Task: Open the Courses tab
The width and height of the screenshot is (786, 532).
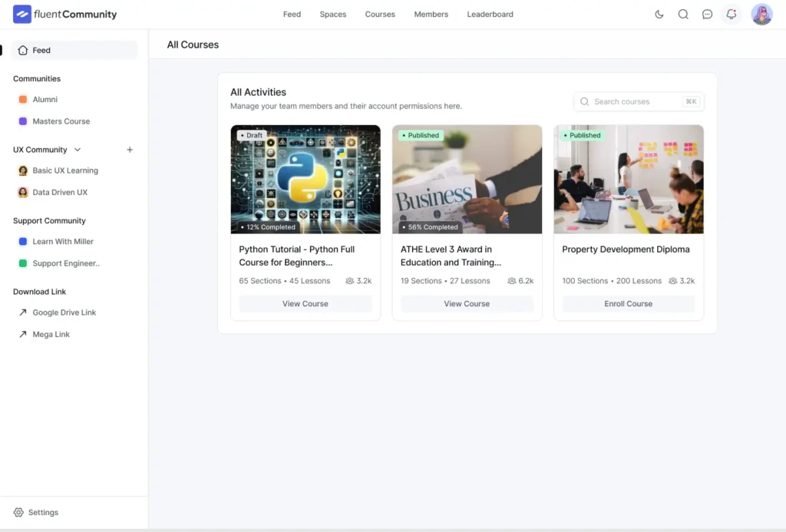Action: coord(380,14)
